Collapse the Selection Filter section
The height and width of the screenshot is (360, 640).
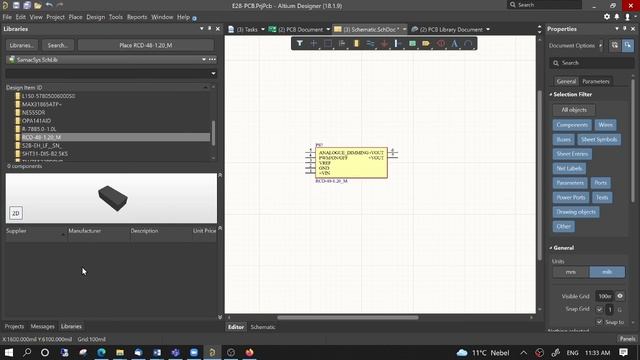551,94
